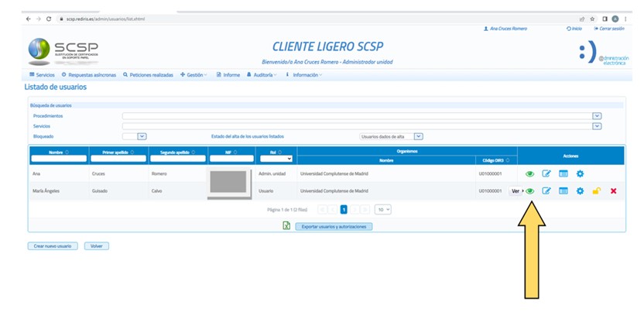Click the green eye icon for María Ángeles

point(530,191)
